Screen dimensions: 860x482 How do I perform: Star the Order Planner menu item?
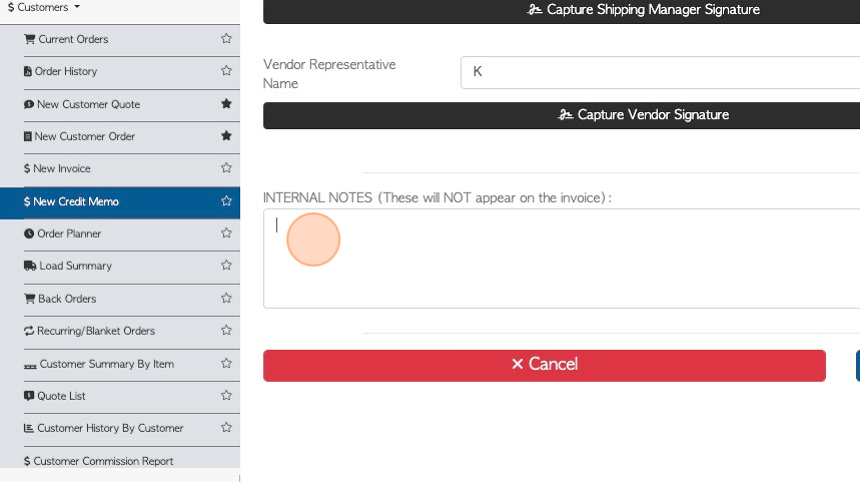(226, 233)
